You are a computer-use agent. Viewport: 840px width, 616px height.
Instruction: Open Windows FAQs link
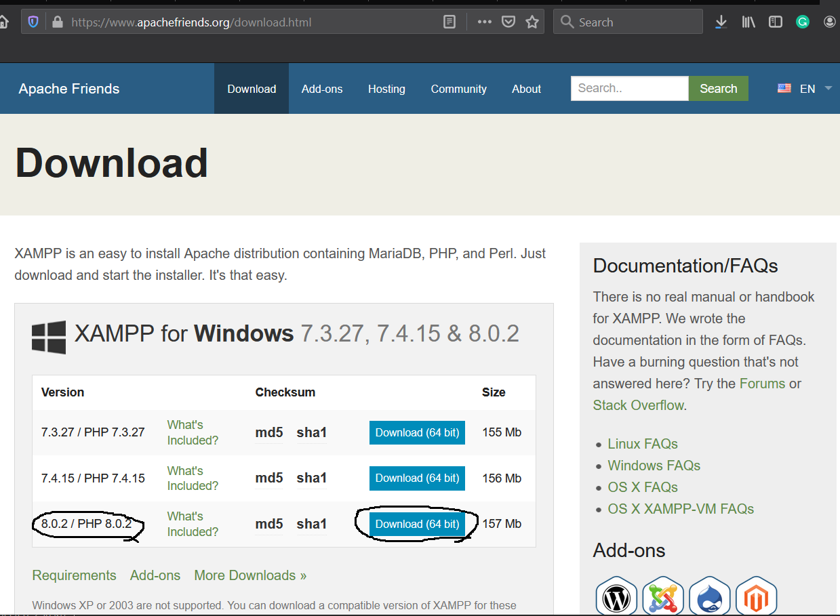point(654,466)
